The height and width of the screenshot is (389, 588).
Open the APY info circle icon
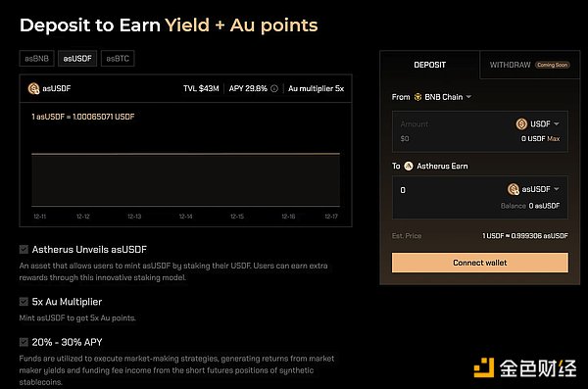[x=274, y=88]
